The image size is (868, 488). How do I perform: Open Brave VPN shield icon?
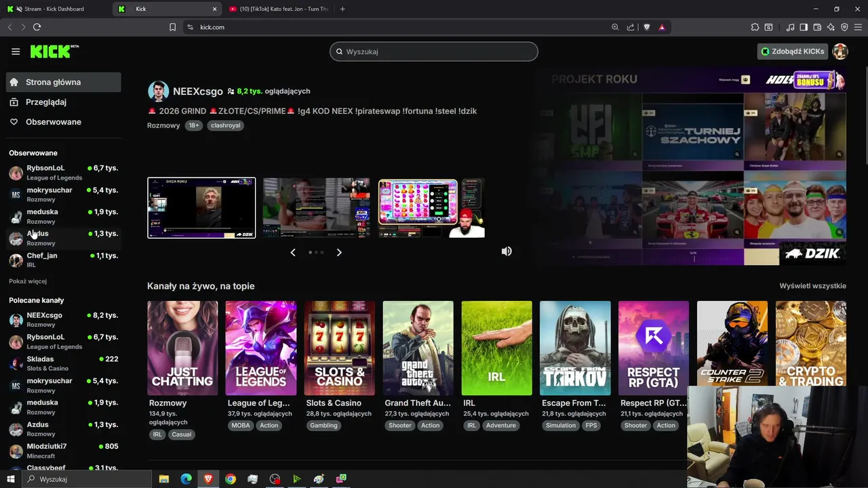coord(844,27)
